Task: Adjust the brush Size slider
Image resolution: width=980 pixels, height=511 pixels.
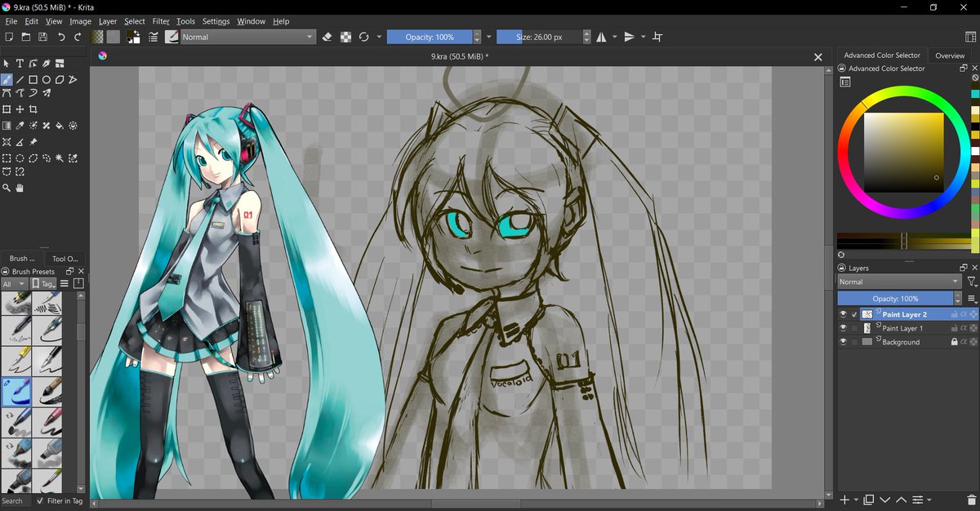Action: 539,37
